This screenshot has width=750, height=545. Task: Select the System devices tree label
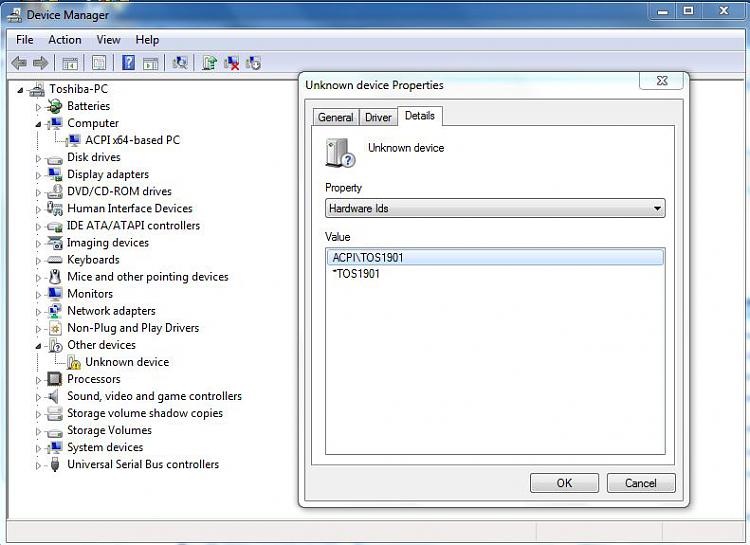coord(105,447)
